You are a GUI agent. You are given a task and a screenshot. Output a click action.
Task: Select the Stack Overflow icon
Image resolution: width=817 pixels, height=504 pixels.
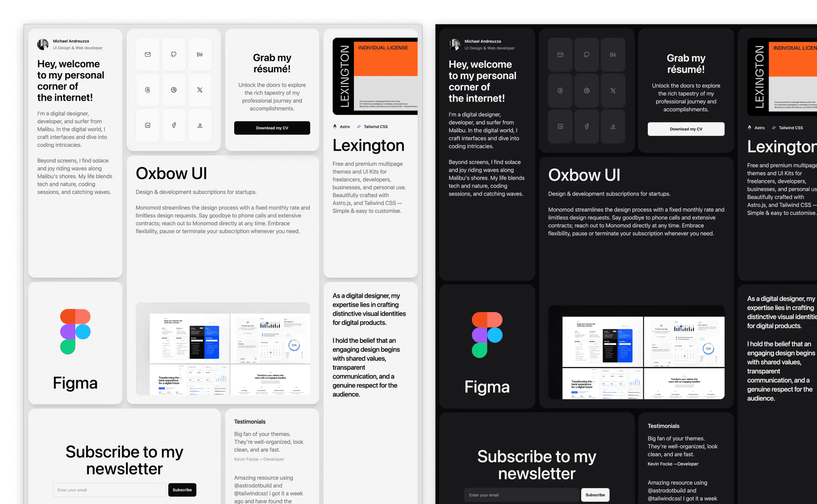click(x=200, y=125)
